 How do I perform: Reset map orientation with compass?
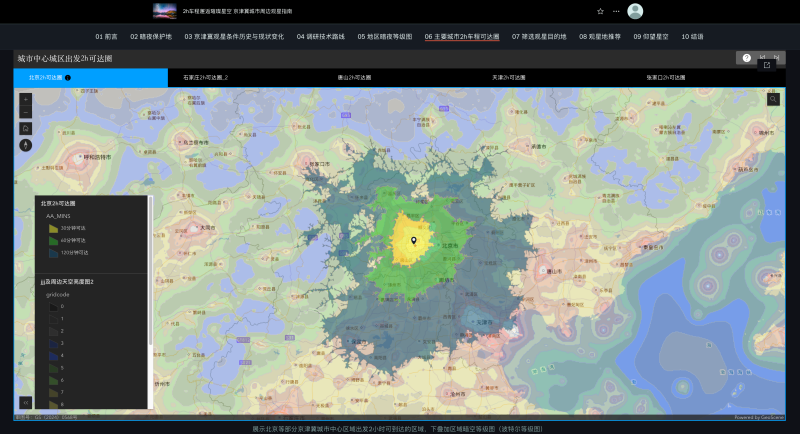(x=26, y=145)
